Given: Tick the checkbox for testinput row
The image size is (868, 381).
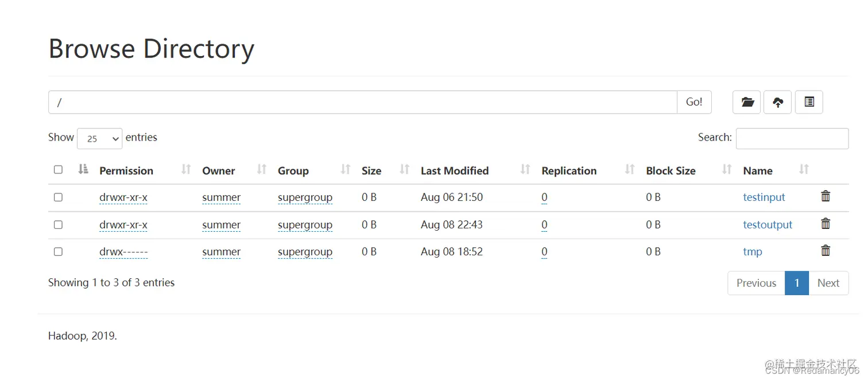Looking at the screenshot, I should click(x=58, y=197).
